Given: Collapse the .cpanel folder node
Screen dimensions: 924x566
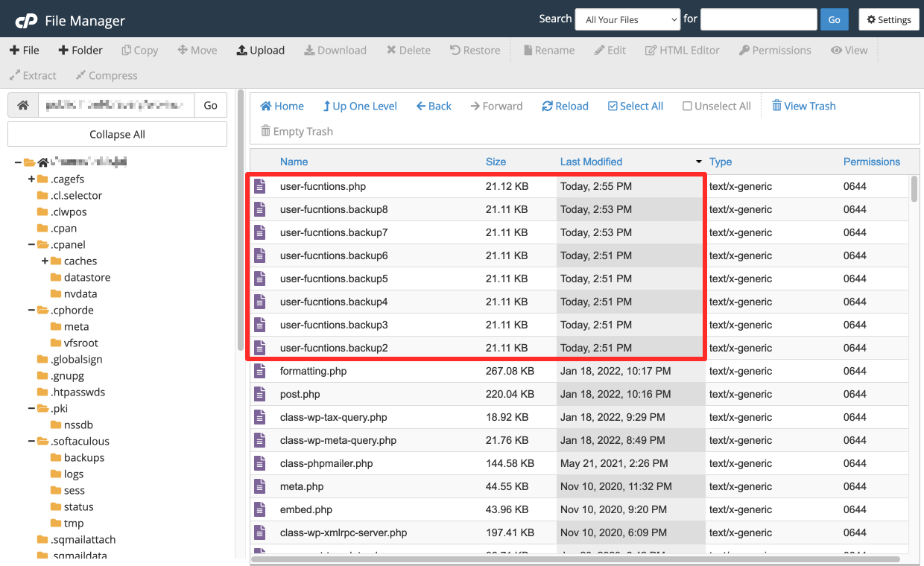Looking at the screenshot, I should 31,244.
